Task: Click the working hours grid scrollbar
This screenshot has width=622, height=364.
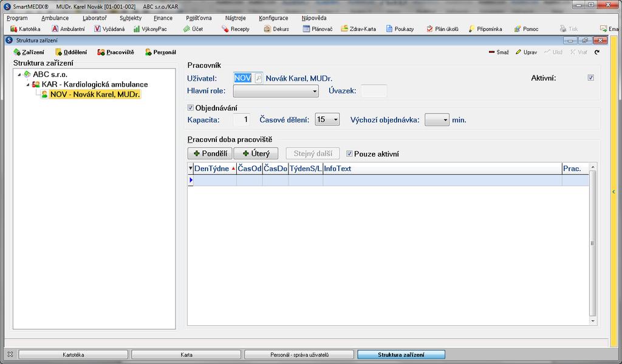Action: click(x=593, y=244)
